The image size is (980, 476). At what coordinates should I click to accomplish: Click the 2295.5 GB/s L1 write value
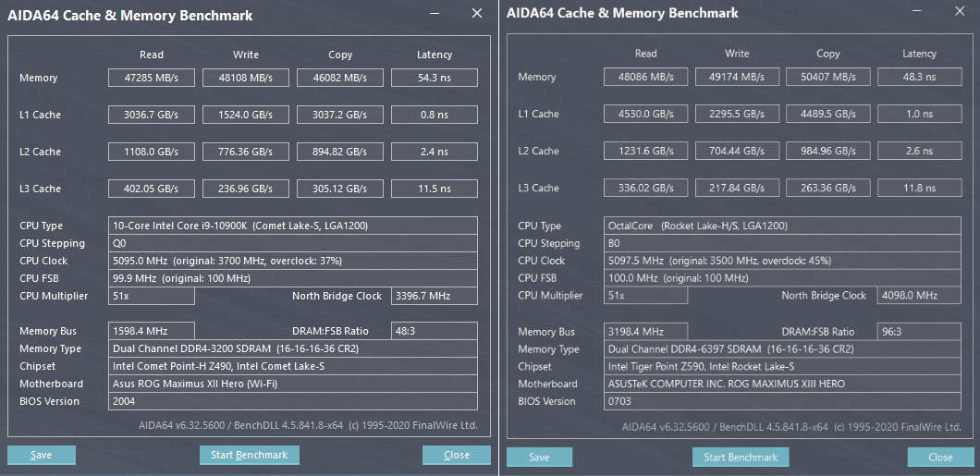pyautogui.click(x=736, y=114)
